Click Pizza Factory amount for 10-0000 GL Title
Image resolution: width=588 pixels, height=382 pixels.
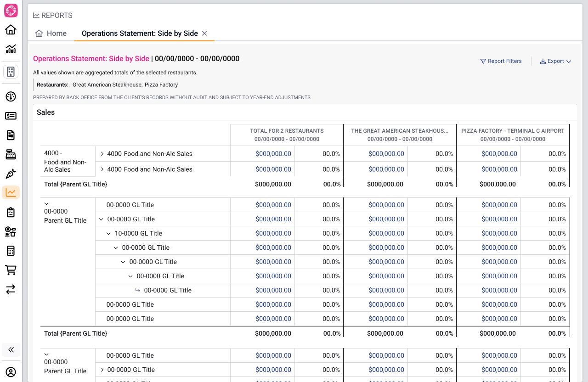499,233
